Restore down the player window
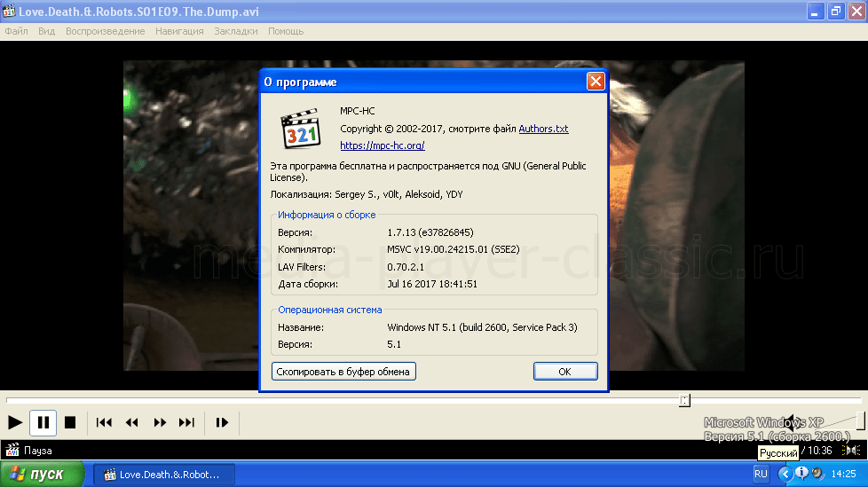Image resolution: width=868 pixels, height=487 pixels. [x=836, y=11]
